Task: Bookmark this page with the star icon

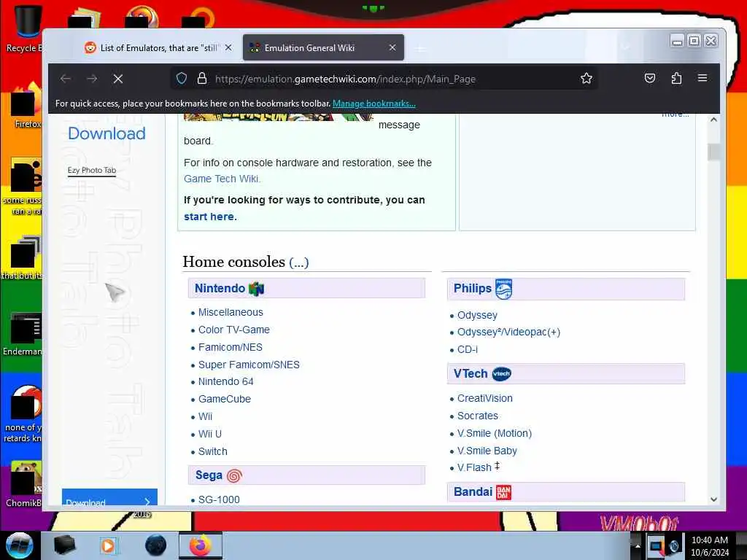Action: click(x=586, y=79)
